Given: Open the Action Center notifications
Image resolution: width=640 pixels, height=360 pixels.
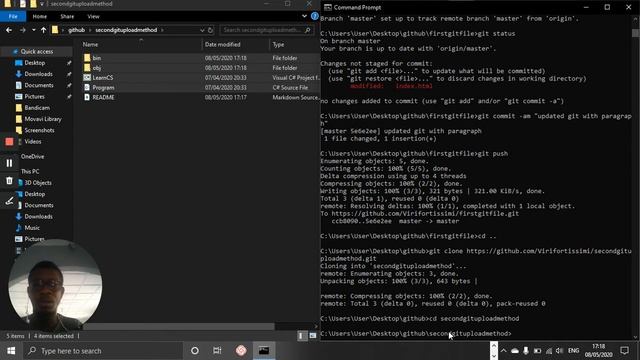Looking at the screenshot, I should 624,351.
